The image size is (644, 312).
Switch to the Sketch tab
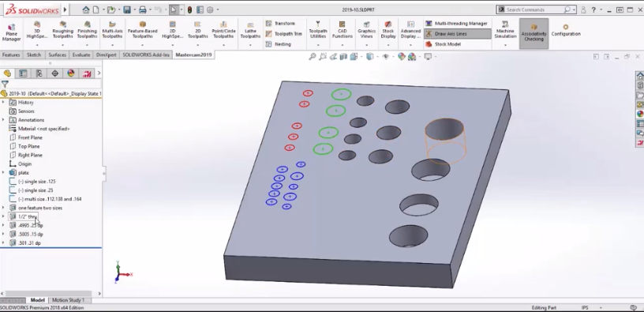34,55
